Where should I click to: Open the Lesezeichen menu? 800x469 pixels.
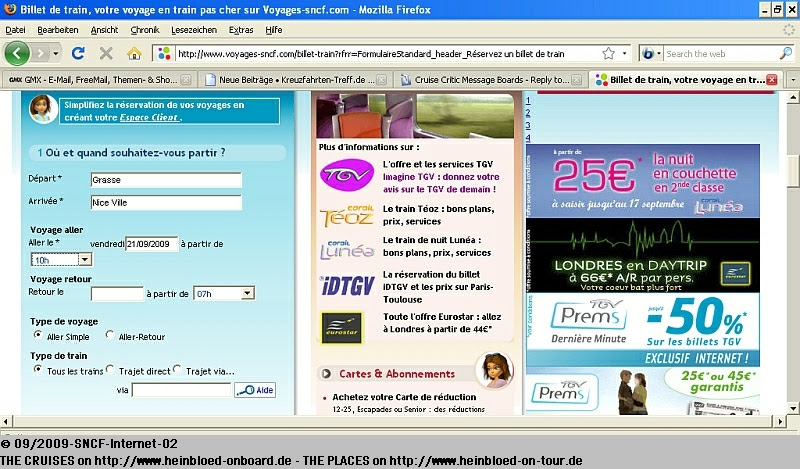(194, 30)
